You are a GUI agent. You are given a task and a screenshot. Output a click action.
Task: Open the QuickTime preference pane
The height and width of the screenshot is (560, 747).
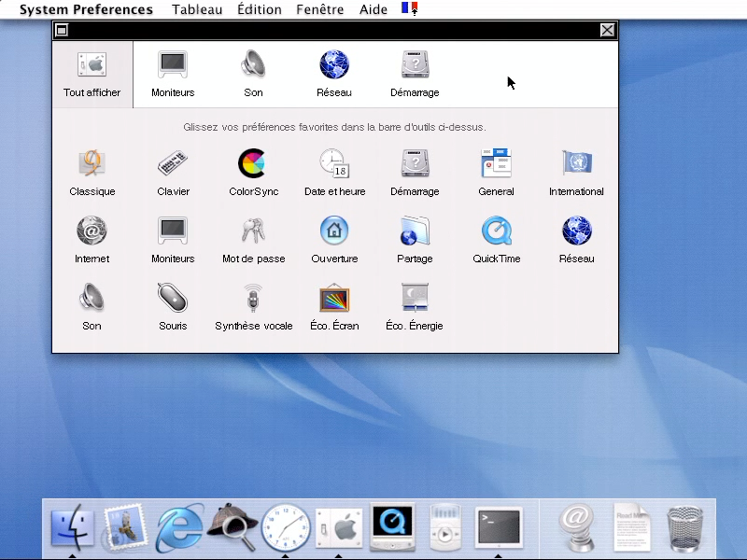497,240
